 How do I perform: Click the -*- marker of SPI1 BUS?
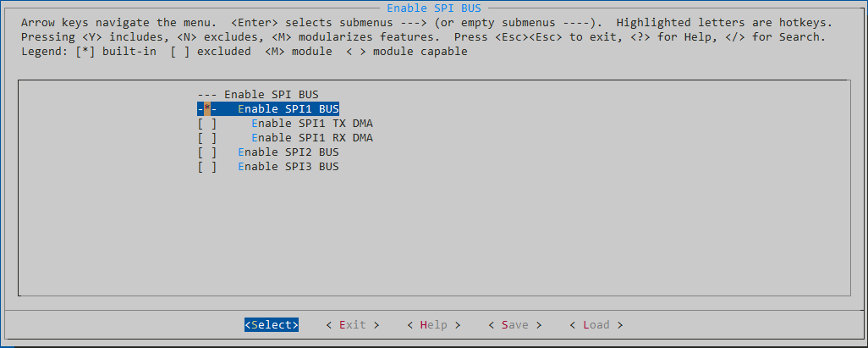click(x=207, y=108)
